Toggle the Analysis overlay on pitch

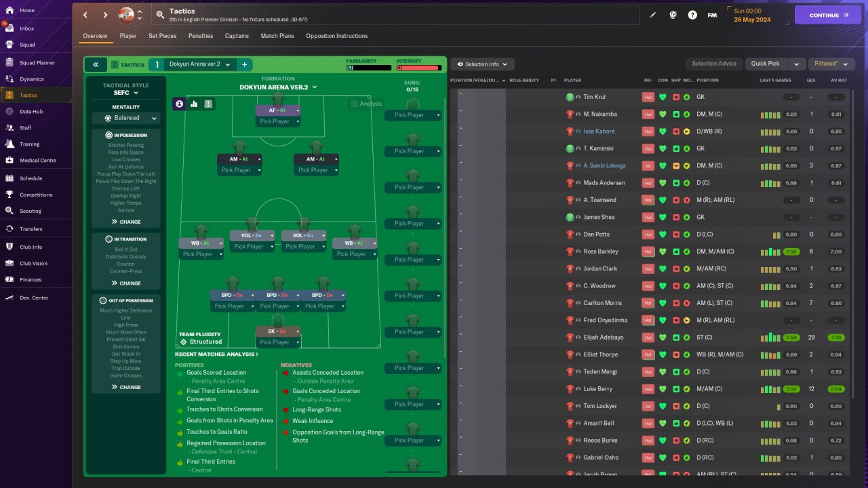pyautogui.click(x=366, y=104)
